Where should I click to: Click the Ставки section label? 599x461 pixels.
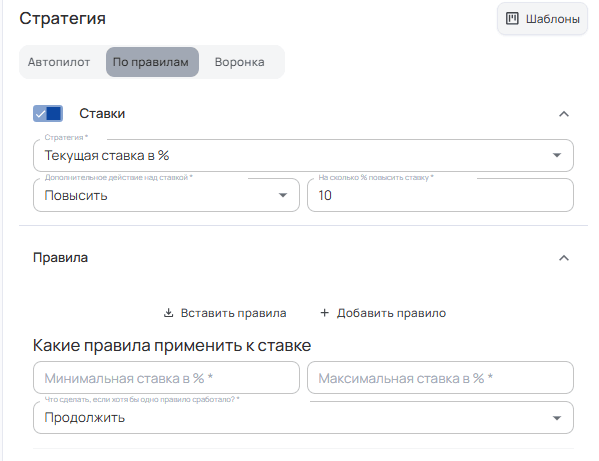102,113
